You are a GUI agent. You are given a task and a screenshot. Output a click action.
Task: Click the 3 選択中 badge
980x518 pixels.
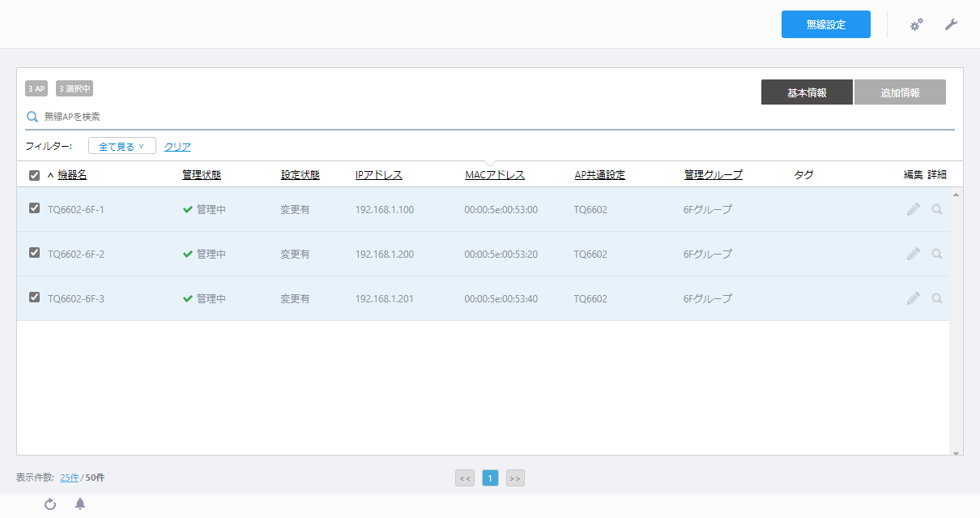75,88
